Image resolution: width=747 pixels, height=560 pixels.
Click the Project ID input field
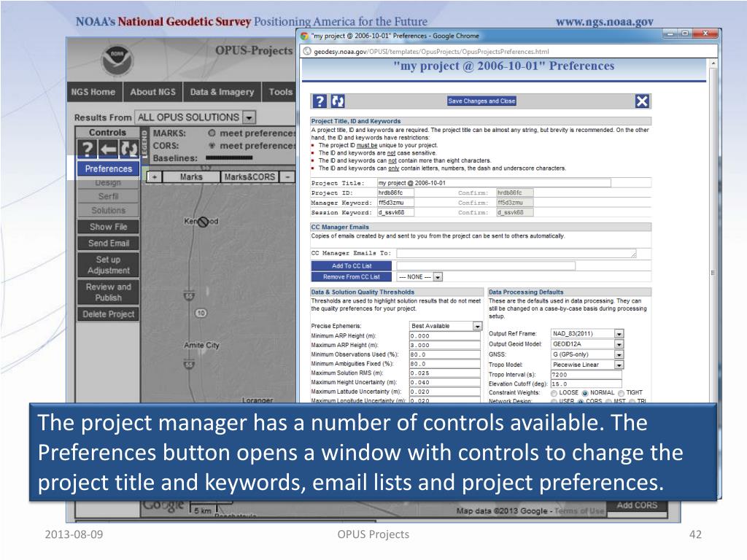[x=395, y=192]
